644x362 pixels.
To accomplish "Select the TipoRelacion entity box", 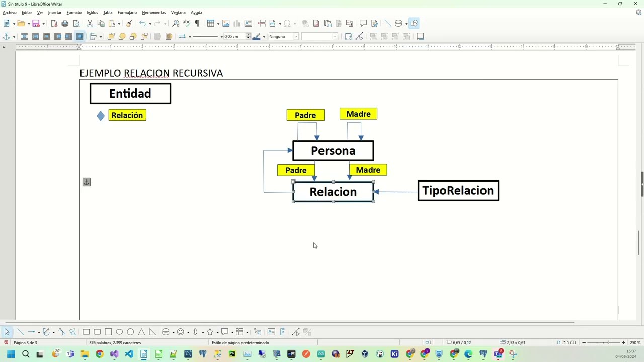I will coord(458,191).
